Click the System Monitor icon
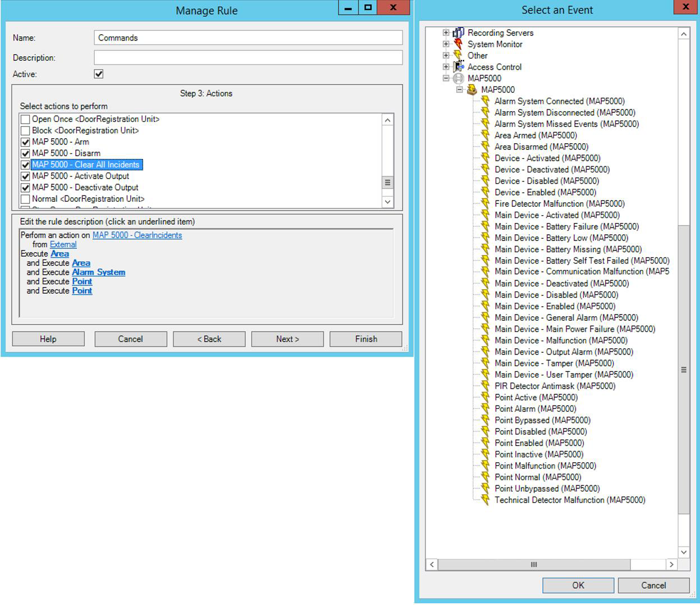This screenshot has width=700, height=605. [459, 44]
